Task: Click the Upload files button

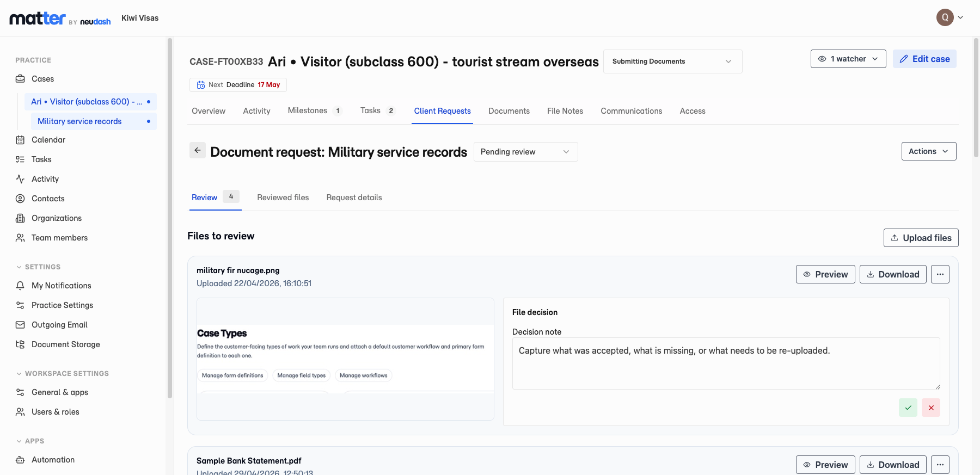Action: 921,238
